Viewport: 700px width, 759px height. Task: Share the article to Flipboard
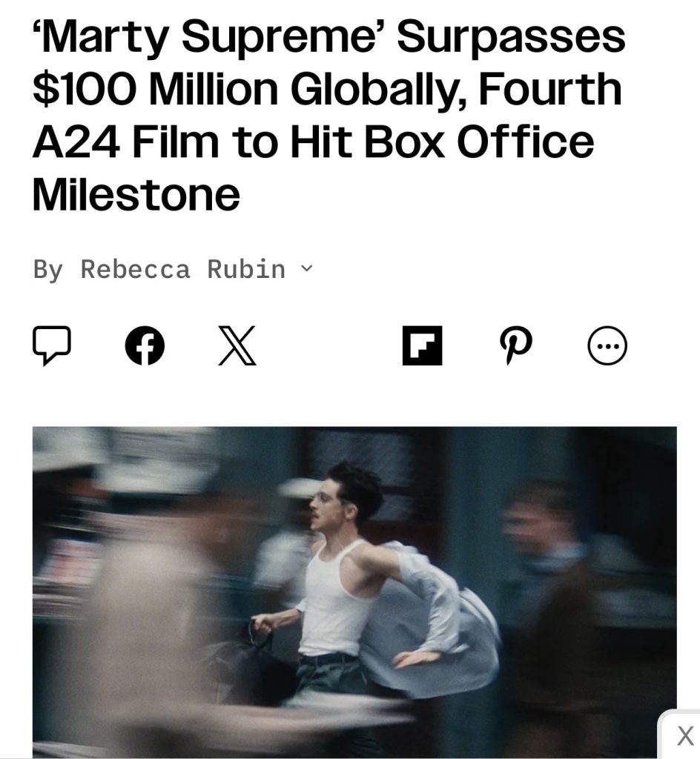pyautogui.click(x=422, y=345)
